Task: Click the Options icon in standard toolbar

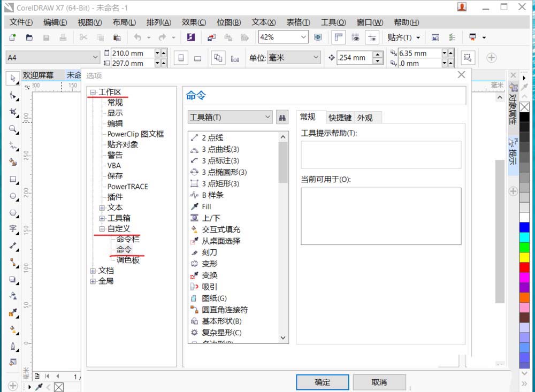Action: 452,37
